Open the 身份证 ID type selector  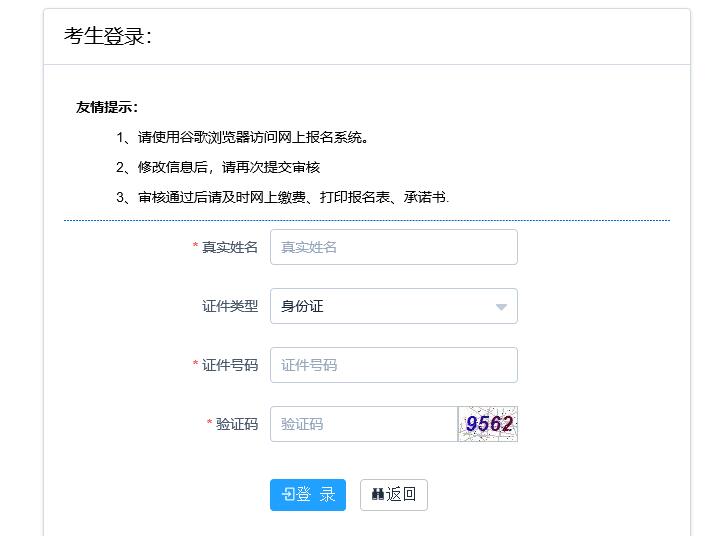coord(380,306)
